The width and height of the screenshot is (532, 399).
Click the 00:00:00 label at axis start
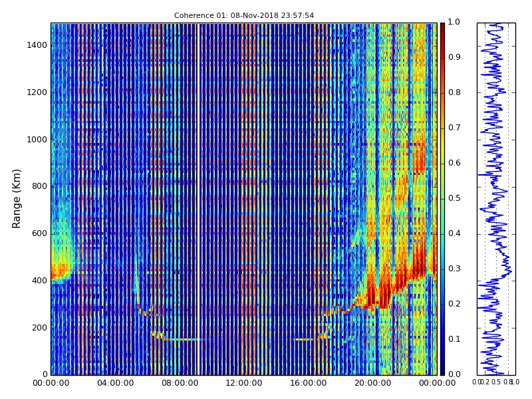(x=51, y=384)
